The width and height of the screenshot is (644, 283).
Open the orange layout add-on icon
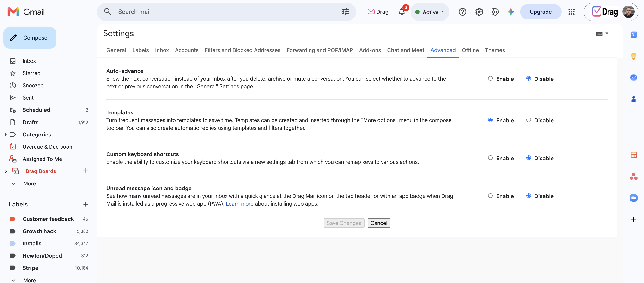click(x=633, y=155)
